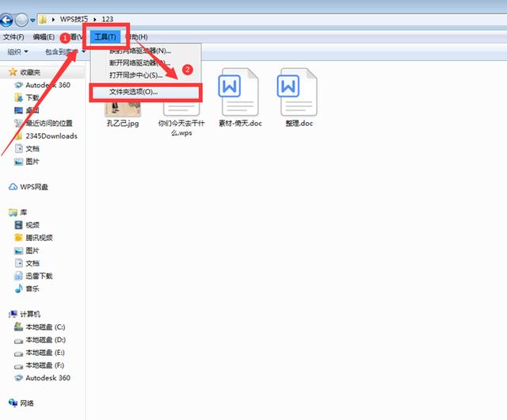Open the 视频 library icon
This screenshot has width=507, height=420.
click(x=19, y=225)
